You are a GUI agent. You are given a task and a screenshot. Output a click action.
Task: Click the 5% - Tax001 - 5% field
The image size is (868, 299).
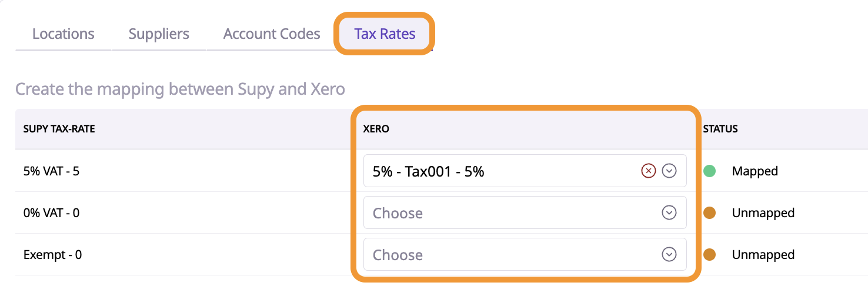click(x=500, y=171)
